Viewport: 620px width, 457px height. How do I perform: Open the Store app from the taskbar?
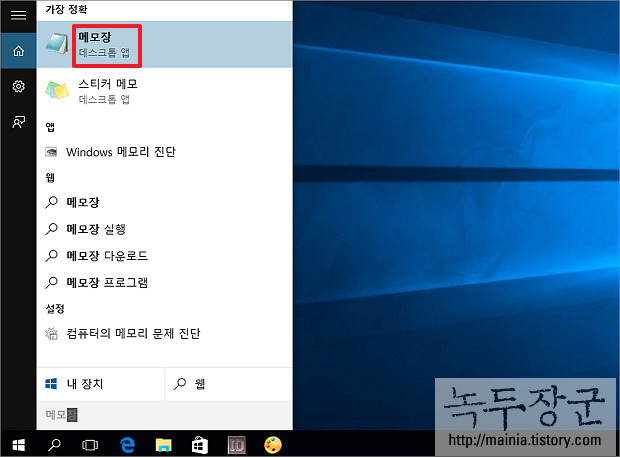click(x=200, y=445)
